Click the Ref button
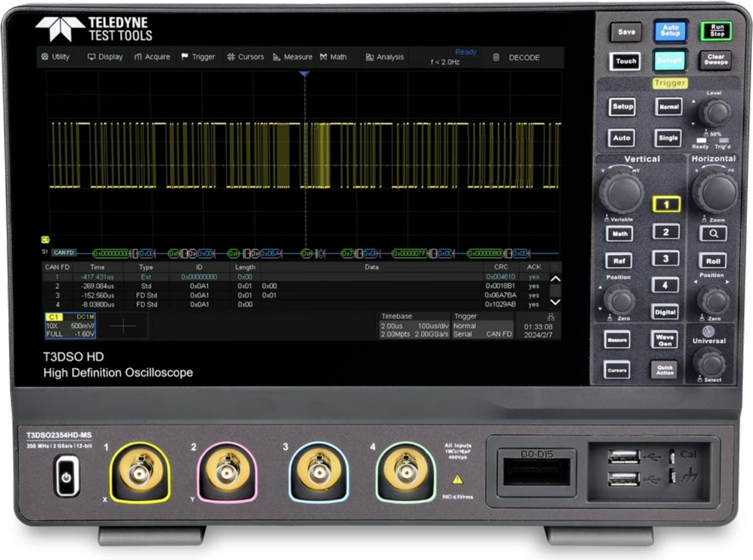This screenshot has width=753, height=560. click(619, 261)
